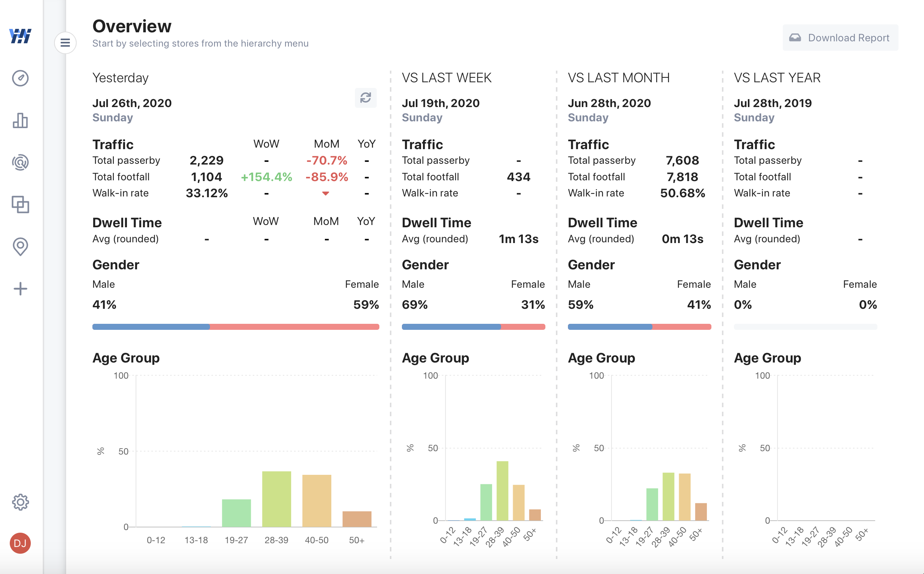This screenshot has width=924, height=574.
Task: Click the refresh data button
Action: 365,98
